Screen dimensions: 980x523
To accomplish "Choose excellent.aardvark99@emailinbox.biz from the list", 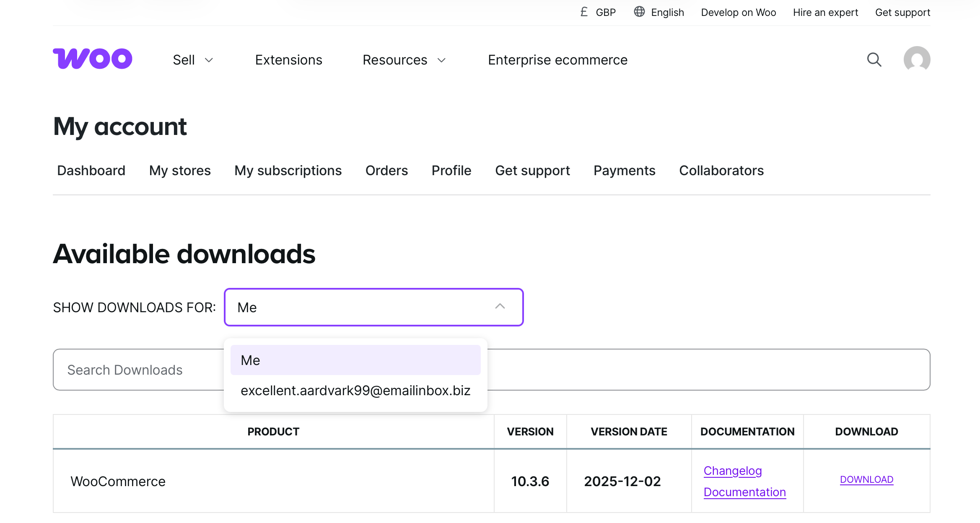I will coord(355,391).
